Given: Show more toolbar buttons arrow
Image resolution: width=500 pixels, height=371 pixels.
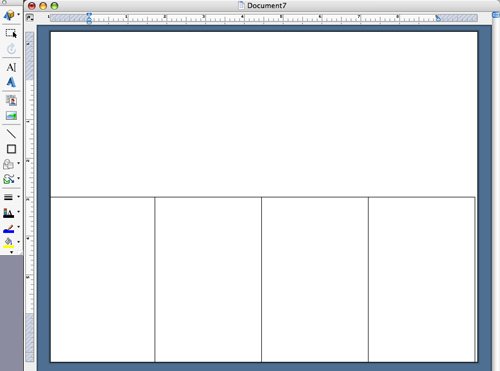Looking at the screenshot, I should (x=12, y=252).
